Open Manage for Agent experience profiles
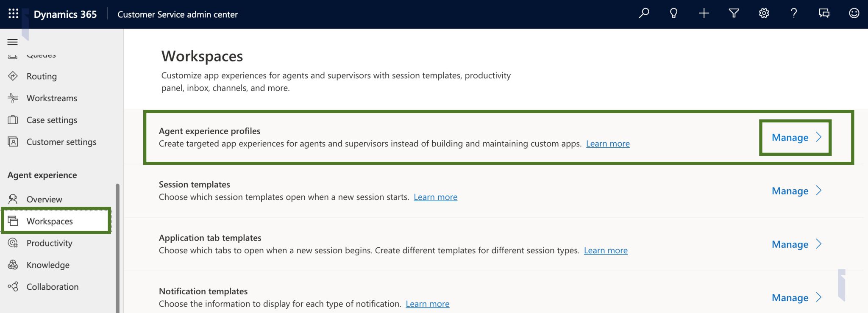868x313 pixels. point(796,138)
